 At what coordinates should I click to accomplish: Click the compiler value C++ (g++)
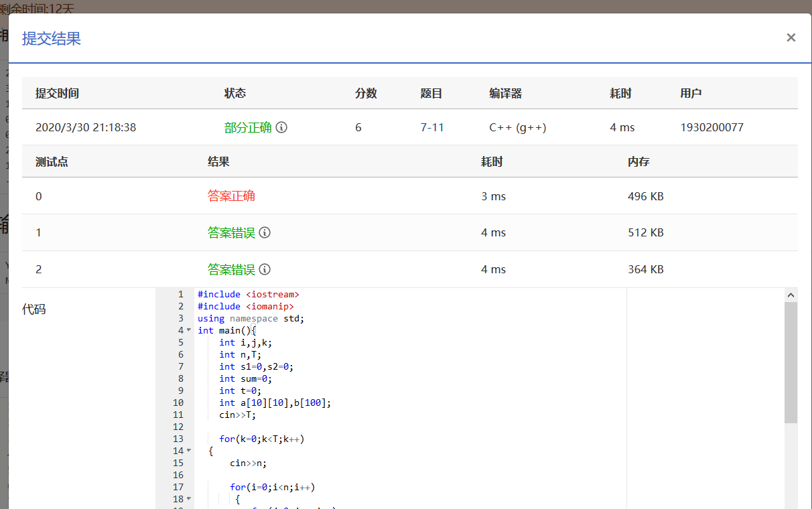pos(518,127)
